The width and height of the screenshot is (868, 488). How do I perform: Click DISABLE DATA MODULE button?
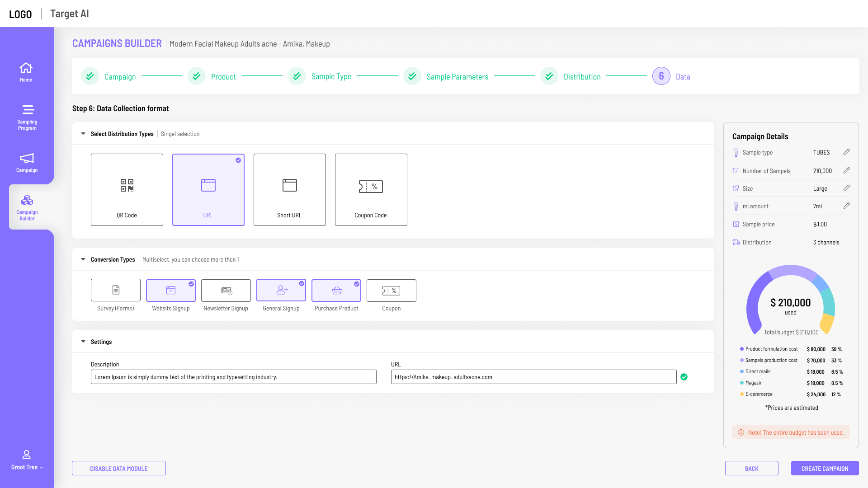[x=119, y=468]
